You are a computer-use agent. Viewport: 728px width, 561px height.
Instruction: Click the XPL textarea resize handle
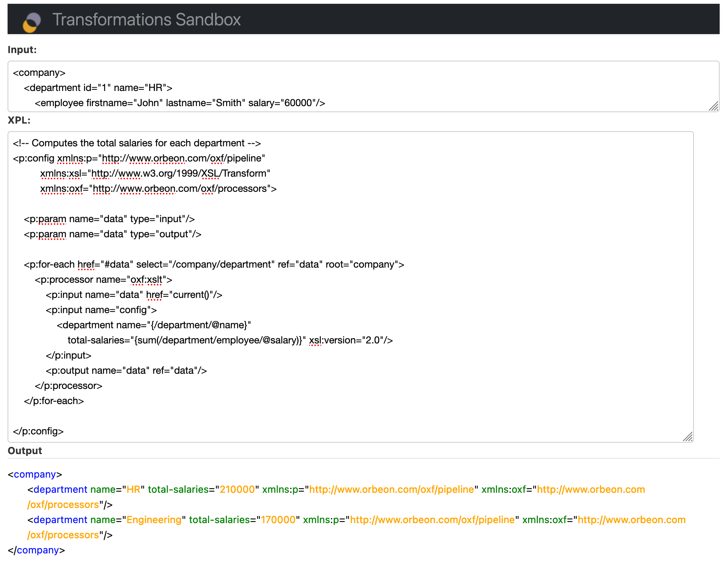[687, 437]
